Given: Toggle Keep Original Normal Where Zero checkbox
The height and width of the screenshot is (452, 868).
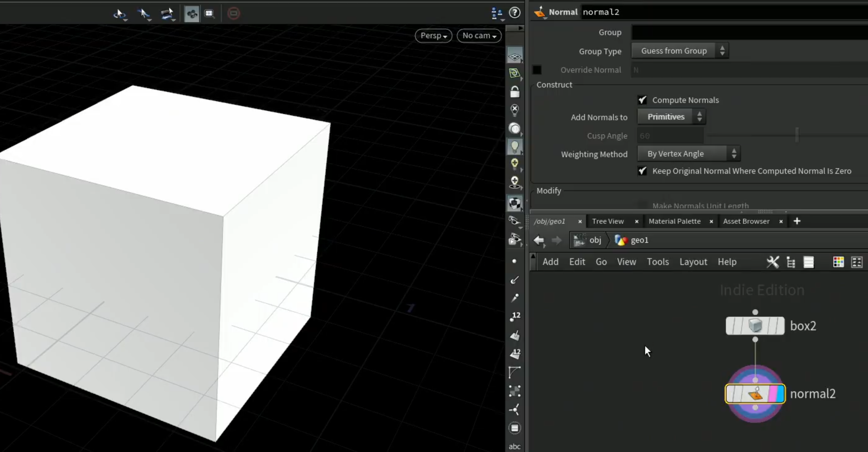Looking at the screenshot, I should (x=642, y=171).
